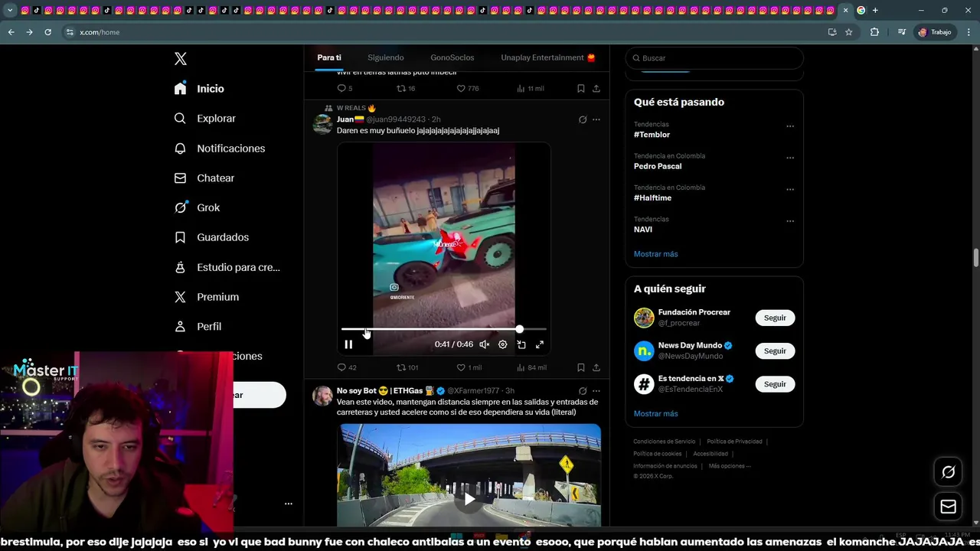Screen dimensions: 980x551
Task: Follow Es tendencia en X
Action: tap(775, 384)
